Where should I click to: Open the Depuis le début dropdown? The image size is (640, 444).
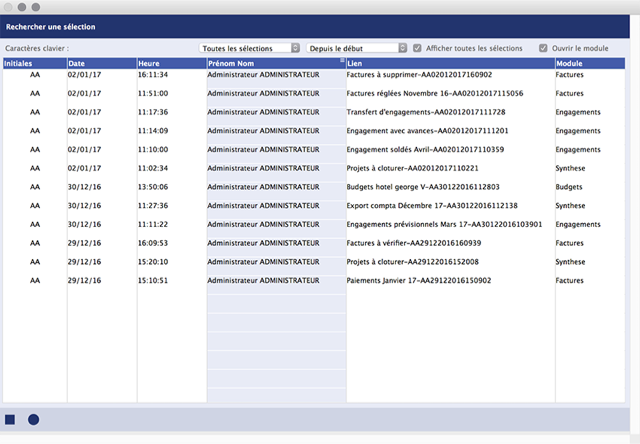pos(357,48)
